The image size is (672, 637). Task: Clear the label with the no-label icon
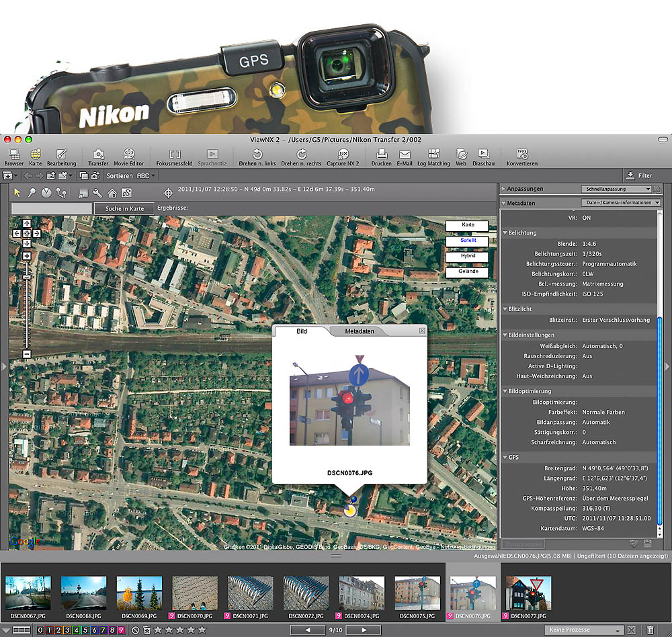[x=136, y=630]
